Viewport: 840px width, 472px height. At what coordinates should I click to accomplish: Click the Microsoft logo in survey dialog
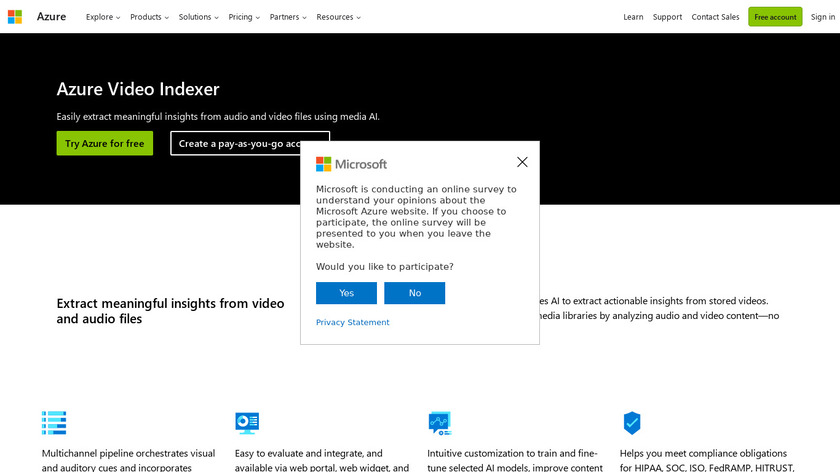[x=351, y=164]
